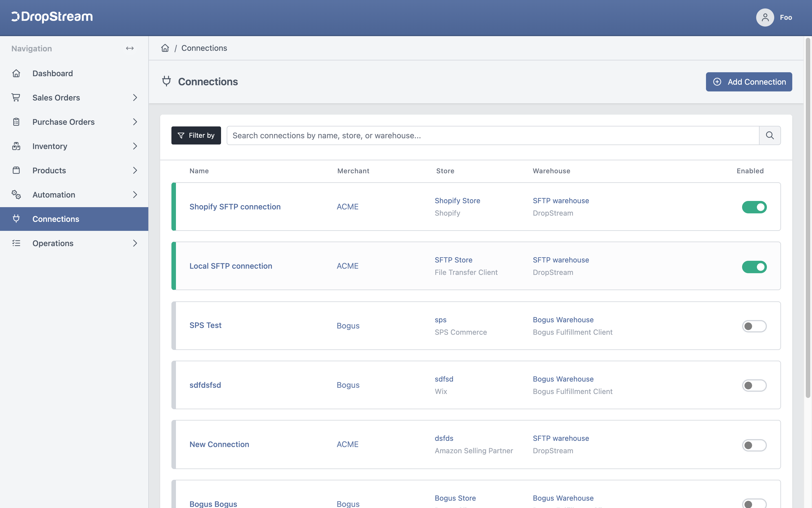Expand the Inventory chevron

[x=135, y=146]
